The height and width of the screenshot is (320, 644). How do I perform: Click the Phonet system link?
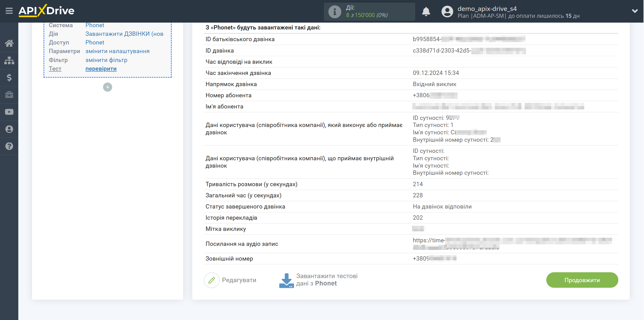point(95,25)
